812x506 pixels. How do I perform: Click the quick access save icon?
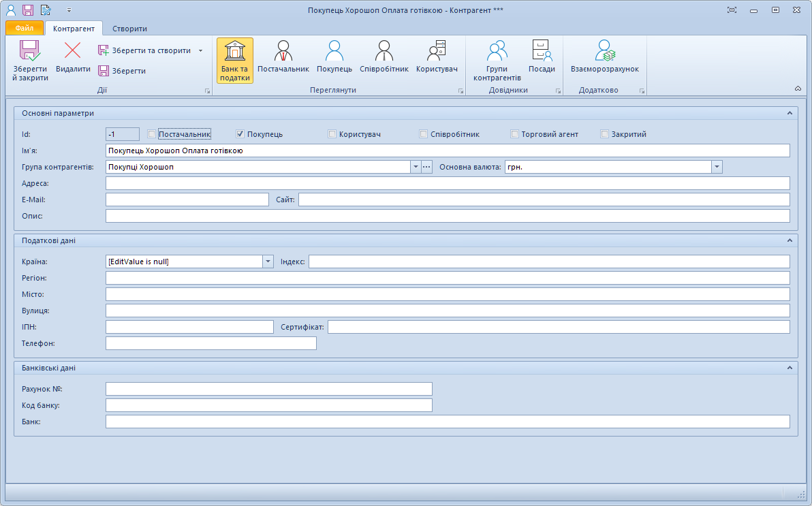pos(28,10)
